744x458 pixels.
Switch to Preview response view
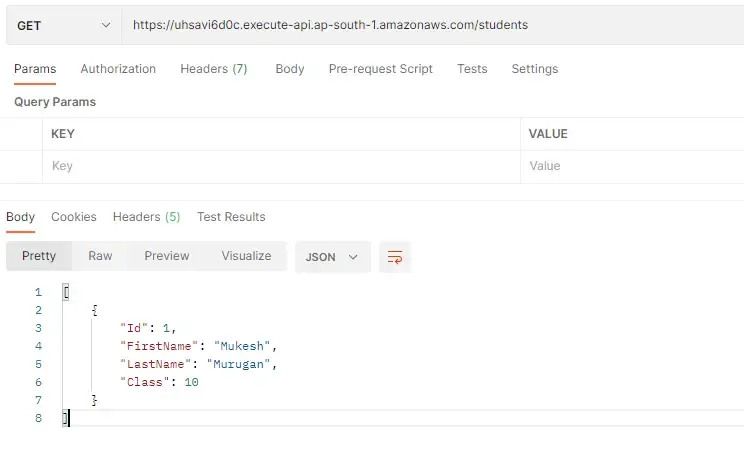[x=167, y=256]
